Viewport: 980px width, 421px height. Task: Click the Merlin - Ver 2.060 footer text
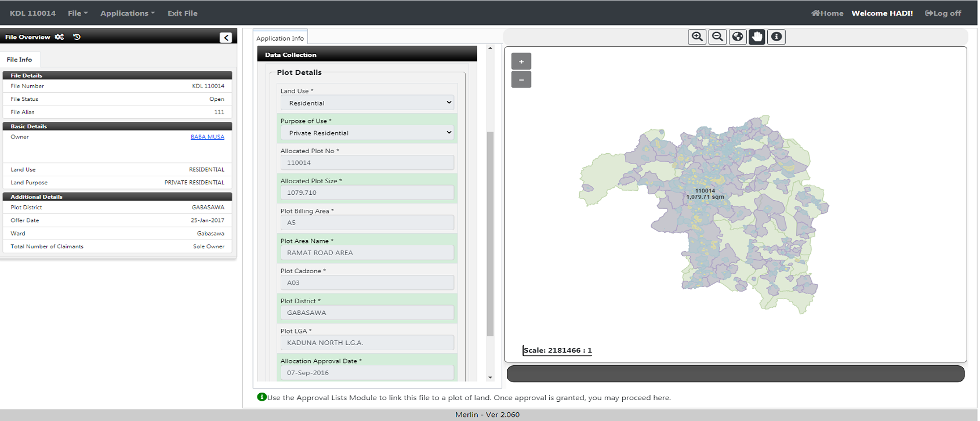tap(487, 415)
